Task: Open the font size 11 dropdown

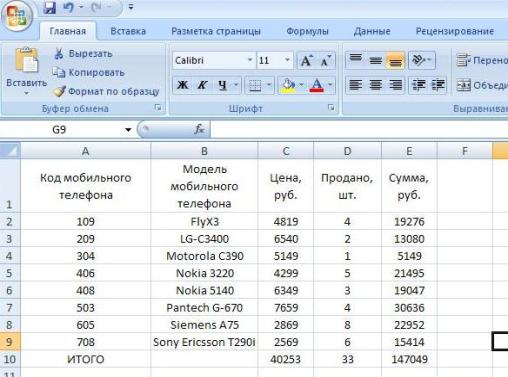Action: pos(287,60)
